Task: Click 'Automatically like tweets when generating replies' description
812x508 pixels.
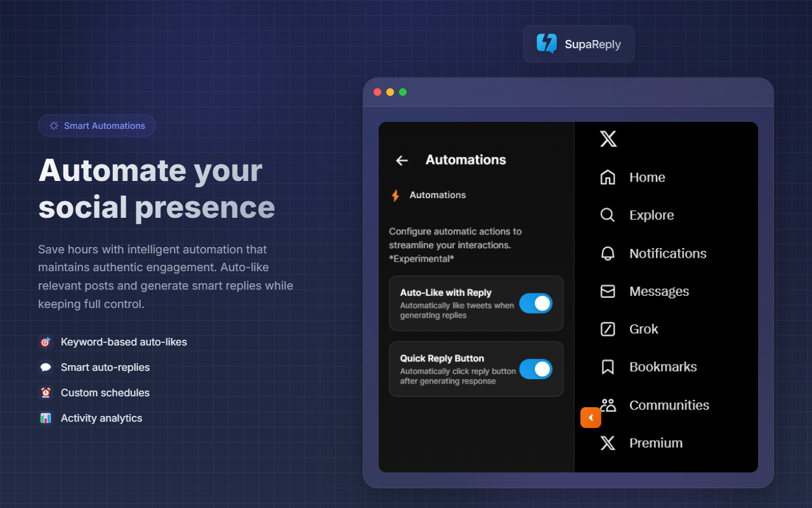Action: [457, 311]
